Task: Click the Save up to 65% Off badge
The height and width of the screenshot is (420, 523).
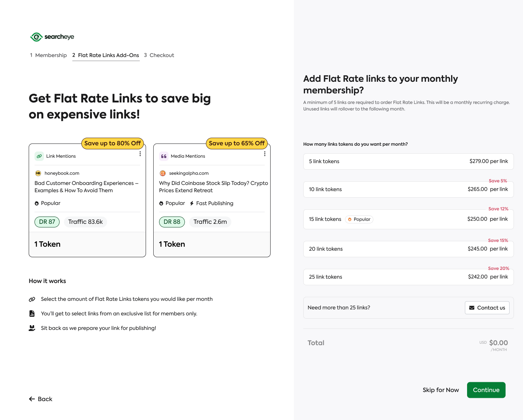Action: coord(237,143)
